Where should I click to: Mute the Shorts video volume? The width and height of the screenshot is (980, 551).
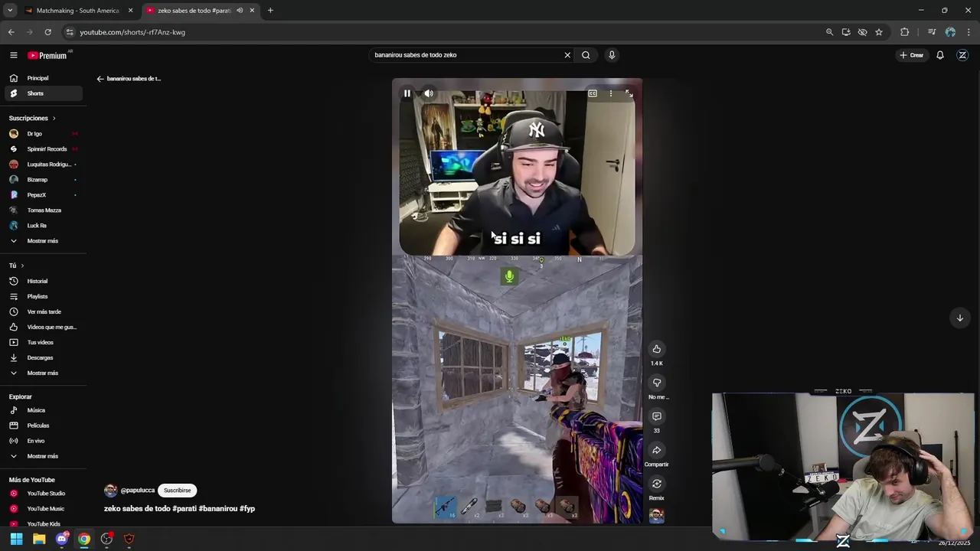tap(429, 93)
